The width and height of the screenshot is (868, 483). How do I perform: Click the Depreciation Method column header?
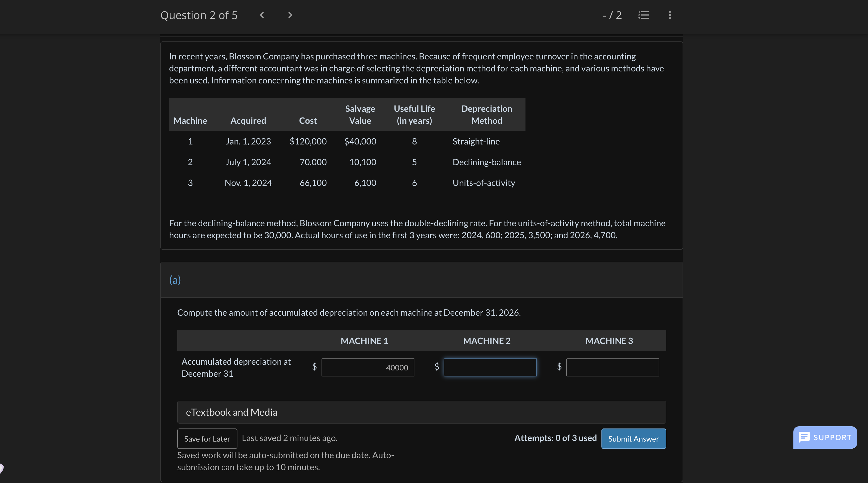(487, 114)
